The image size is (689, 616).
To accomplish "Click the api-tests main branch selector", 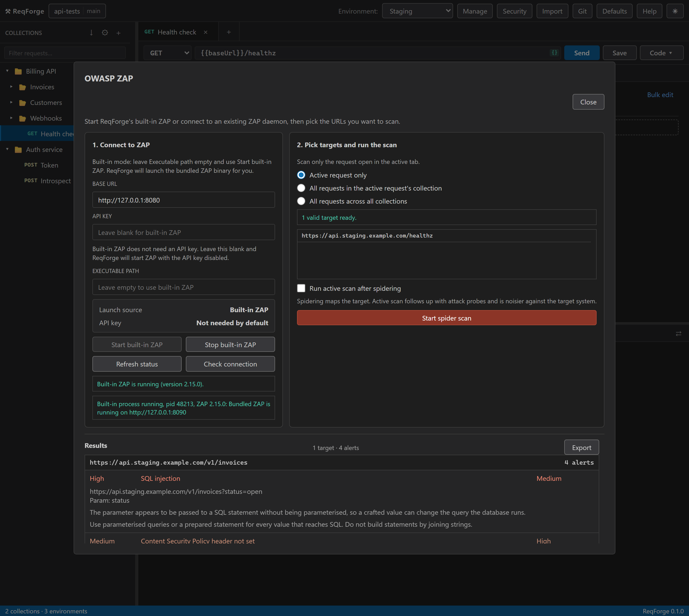I will [x=77, y=11].
